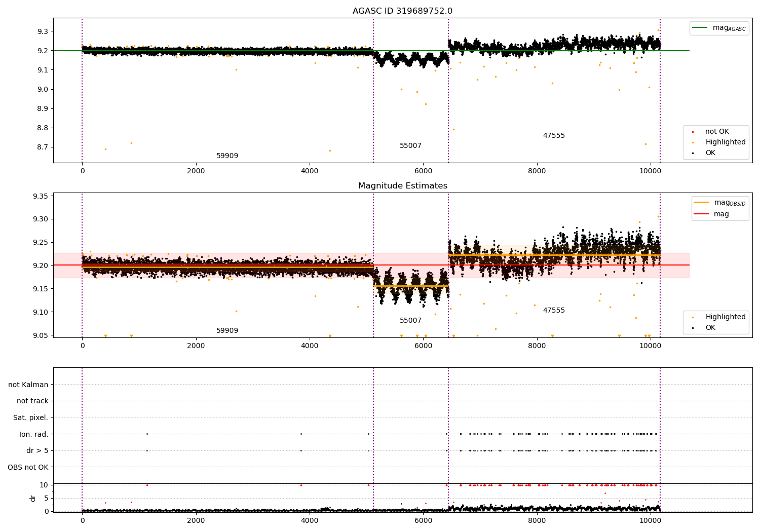
Task: Click x-axis tick '8000' under Magnitude Estimates plot
Action: click(537, 346)
